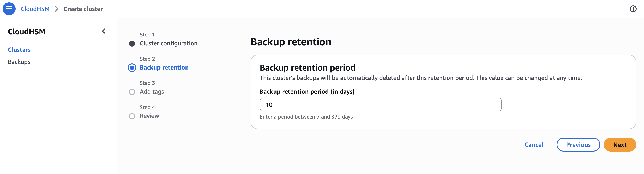Select the Step 4 Review circle
Image resolution: width=644 pixels, height=174 pixels.
132,116
